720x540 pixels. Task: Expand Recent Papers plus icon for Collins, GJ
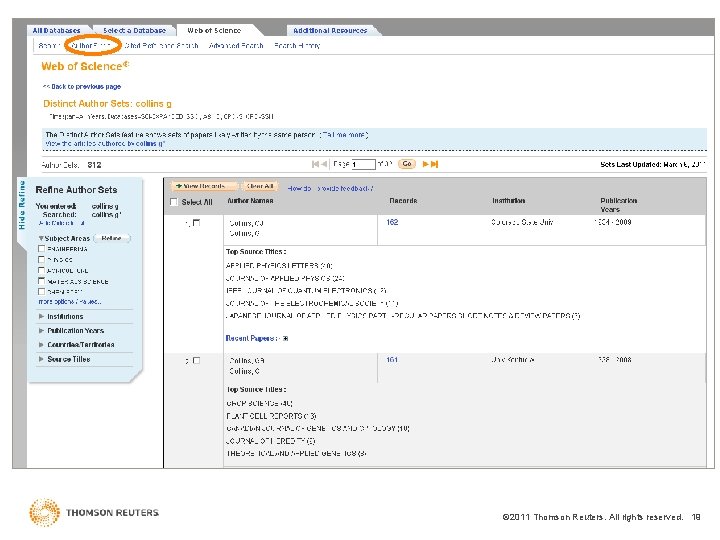coord(285,339)
